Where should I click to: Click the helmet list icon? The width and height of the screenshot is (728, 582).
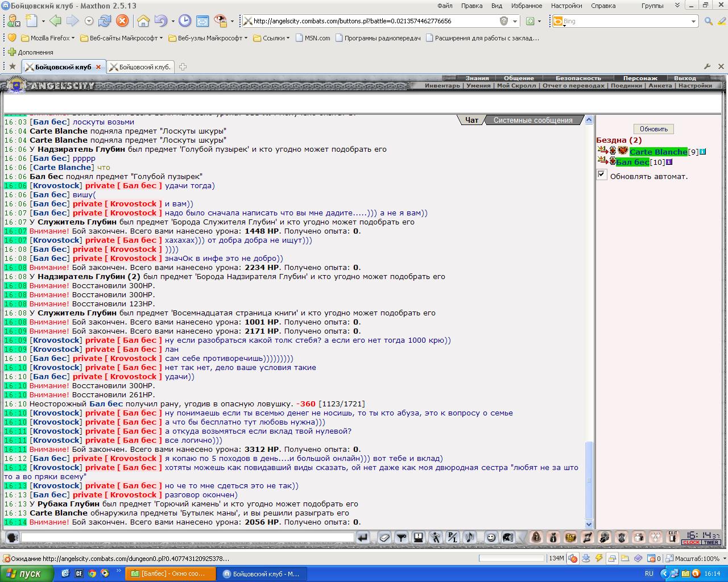coord(508,537)
